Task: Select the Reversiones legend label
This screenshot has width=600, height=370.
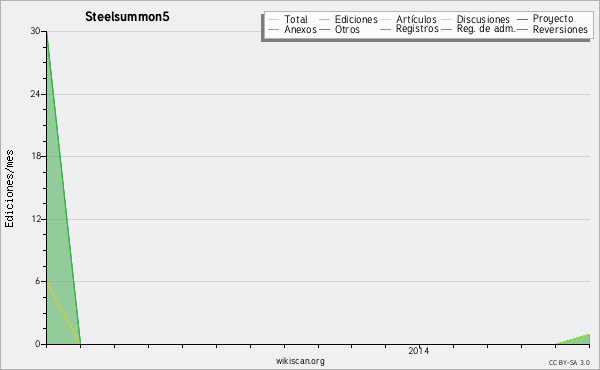Action: pos(560,29)
